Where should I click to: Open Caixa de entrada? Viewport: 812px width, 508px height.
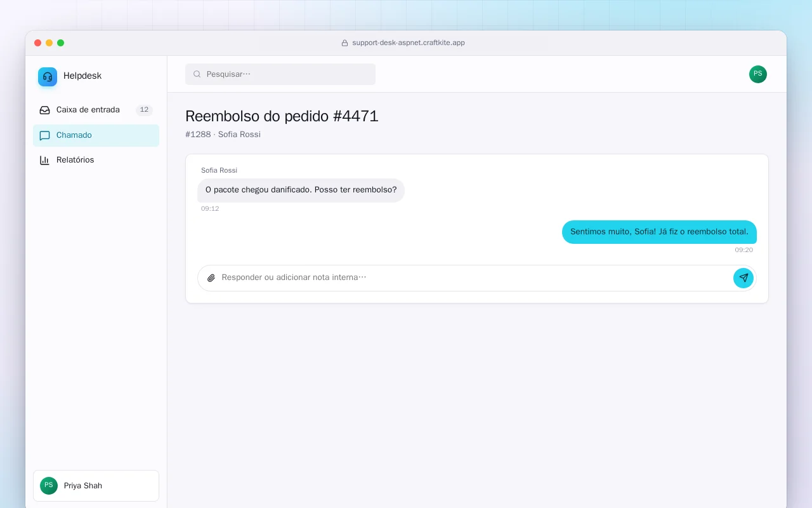pyautogui.click(x=96, y=110)
